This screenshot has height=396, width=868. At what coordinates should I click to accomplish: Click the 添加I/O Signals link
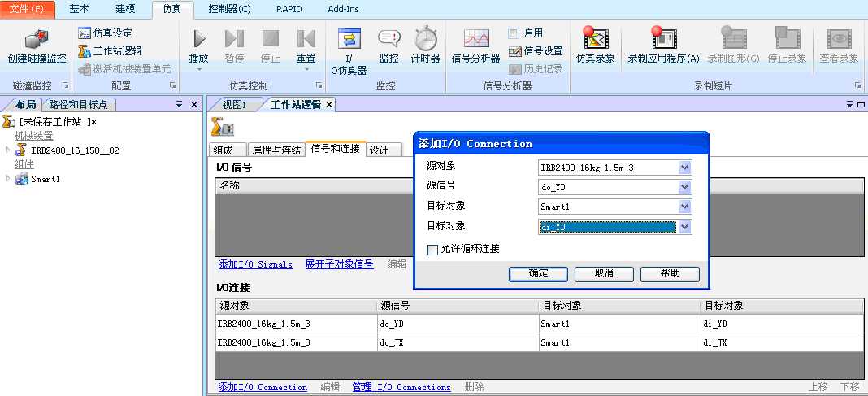click(255, 265)
